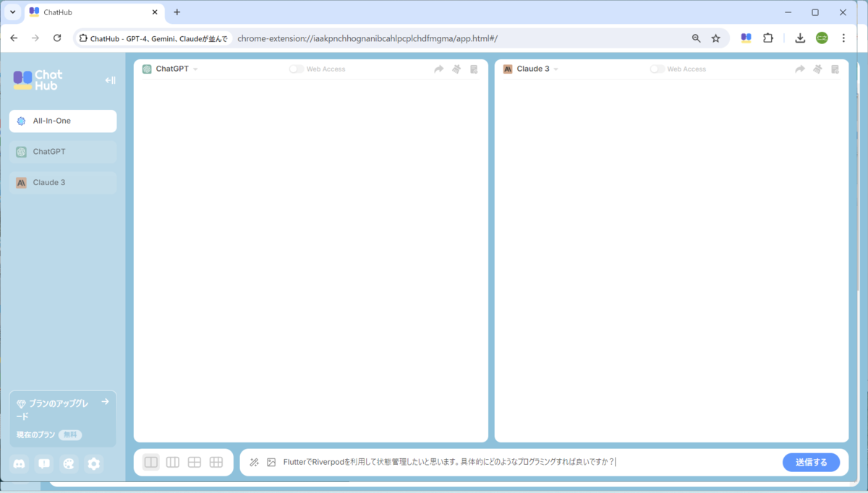Share the Claude 3 conversation
Image resolution: width=868 pixels, height=493 pixels.
click(x=800, y=69)
